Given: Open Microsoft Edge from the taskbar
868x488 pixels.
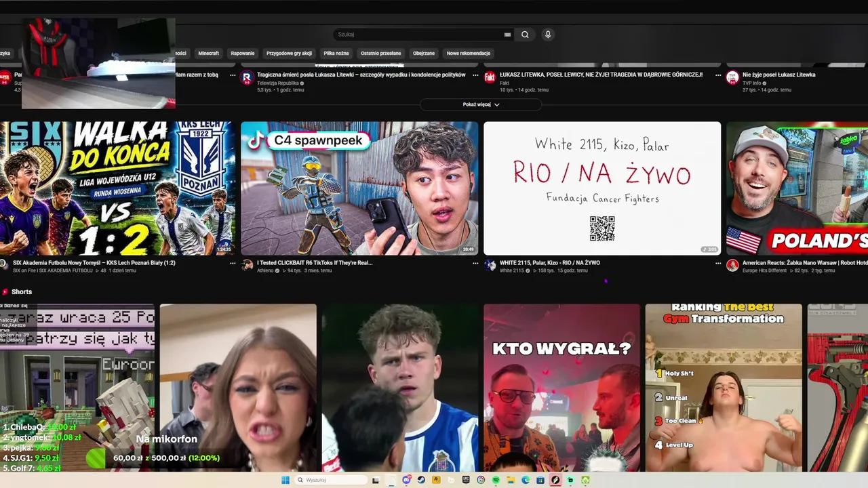Looking at the screenshot, I should 526,480.
